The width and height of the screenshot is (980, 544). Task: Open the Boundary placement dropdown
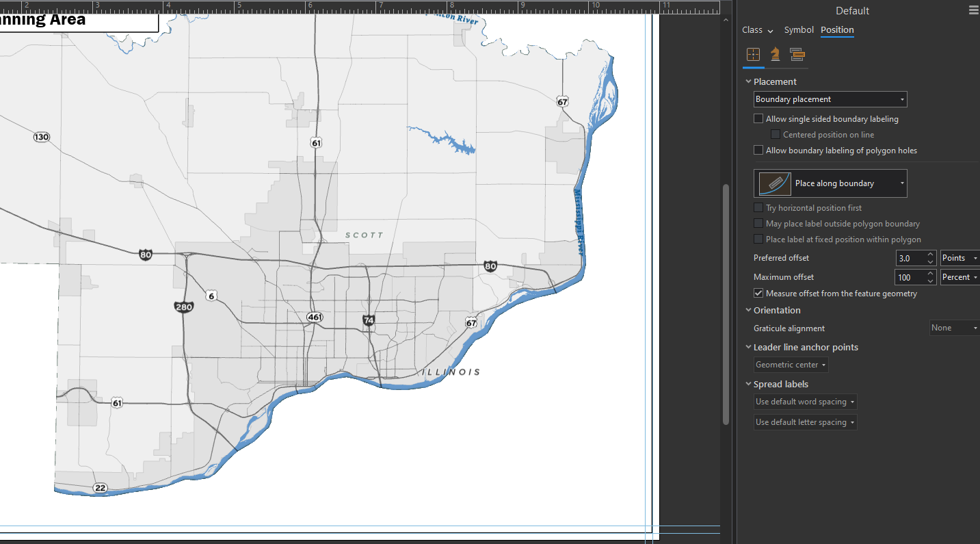tap(830, 99)
